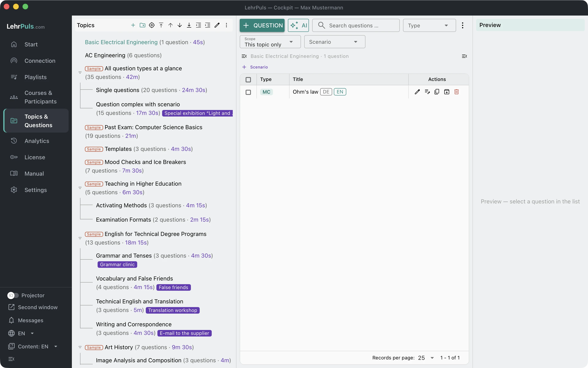Collapse the Teaching in Higher Education topic
This screenshot has width=588, height=368.
(80, 188)
